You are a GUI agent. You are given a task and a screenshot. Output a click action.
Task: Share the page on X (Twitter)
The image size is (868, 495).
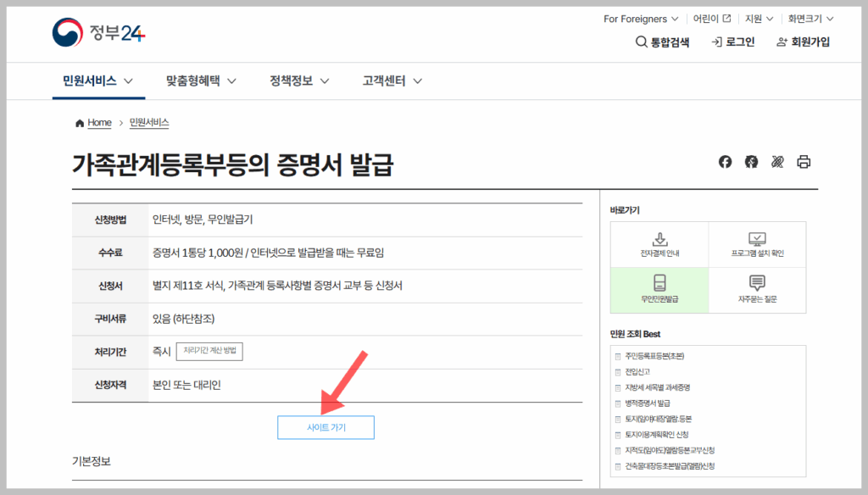click(777, 161)
